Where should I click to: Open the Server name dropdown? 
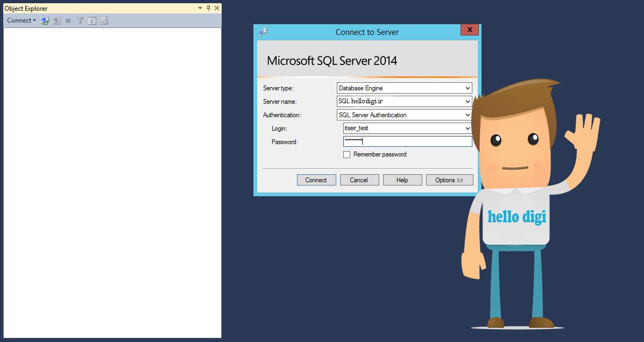[x=468, y=102]
